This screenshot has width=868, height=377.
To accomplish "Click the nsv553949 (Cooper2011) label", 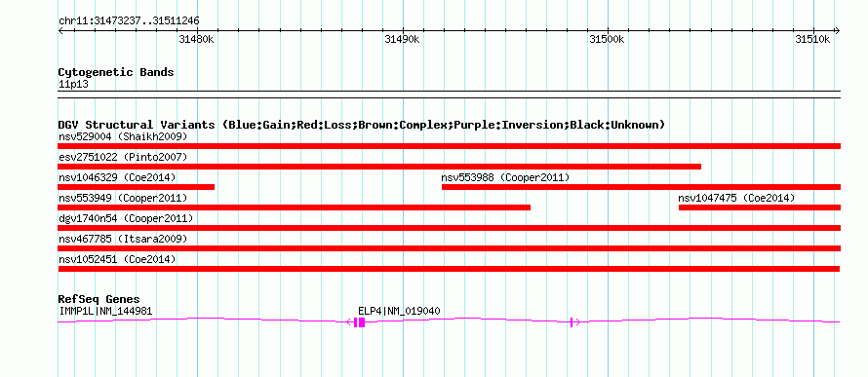I will (123, 198).
